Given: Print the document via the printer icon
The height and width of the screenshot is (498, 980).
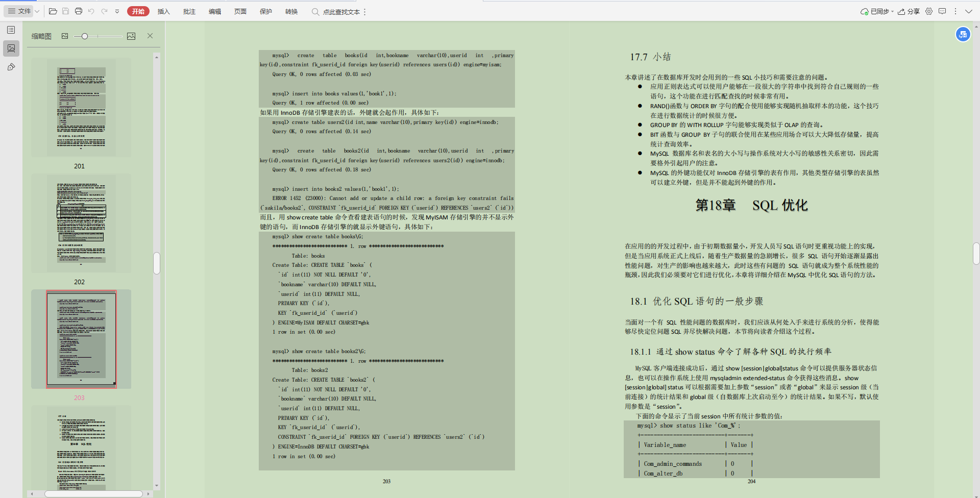Looking at the screenshot, I should pos(79,11).
